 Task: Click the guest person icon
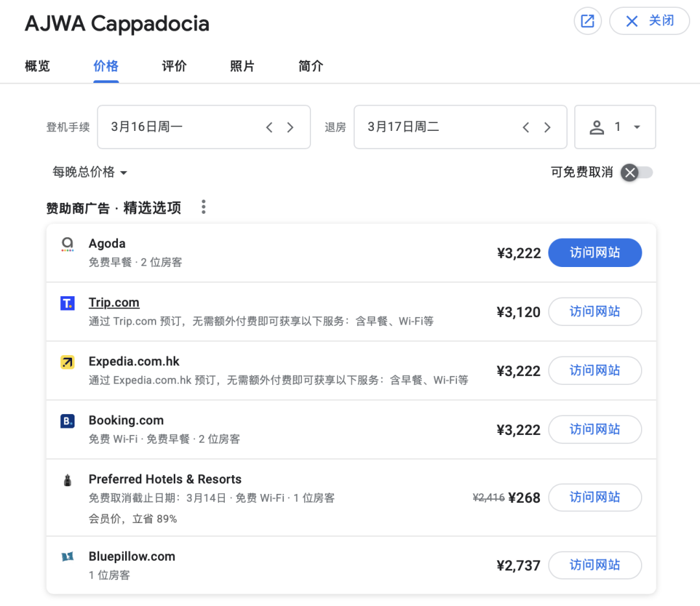597,127
